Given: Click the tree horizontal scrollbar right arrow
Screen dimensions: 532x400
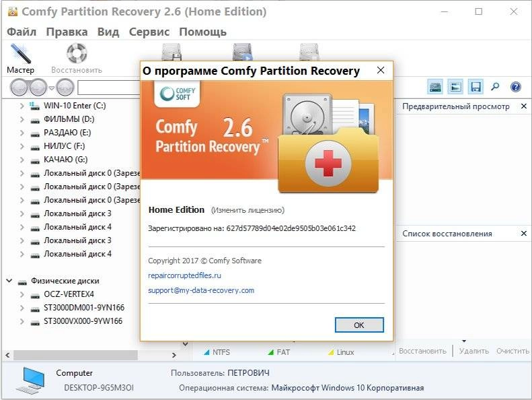Looking at the screenshot, I should (174, 356).
